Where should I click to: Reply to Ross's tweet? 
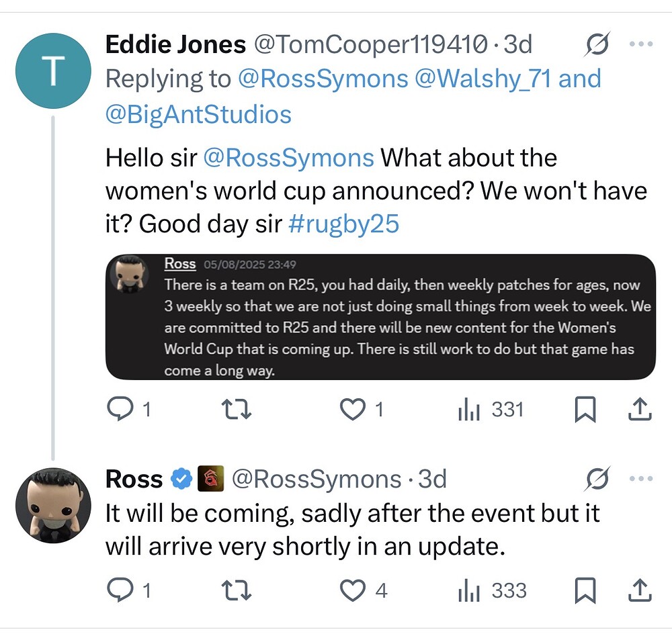point(121,591)
